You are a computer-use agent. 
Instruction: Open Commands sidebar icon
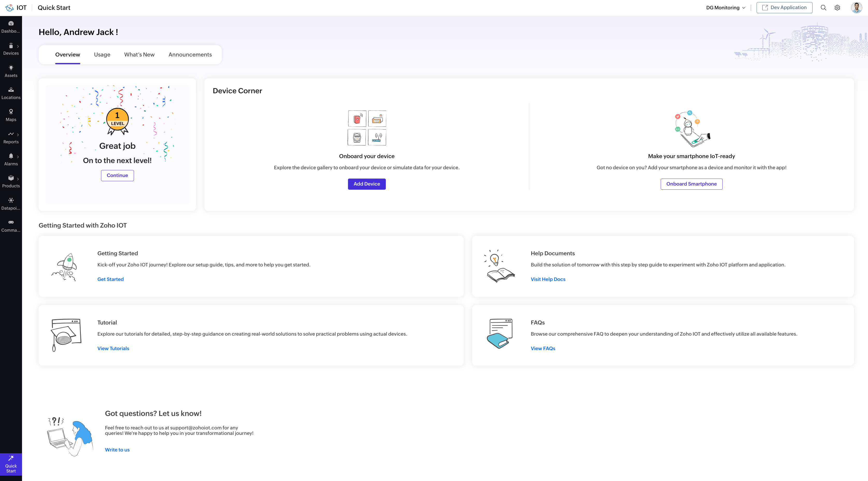(x=11, y=225)
